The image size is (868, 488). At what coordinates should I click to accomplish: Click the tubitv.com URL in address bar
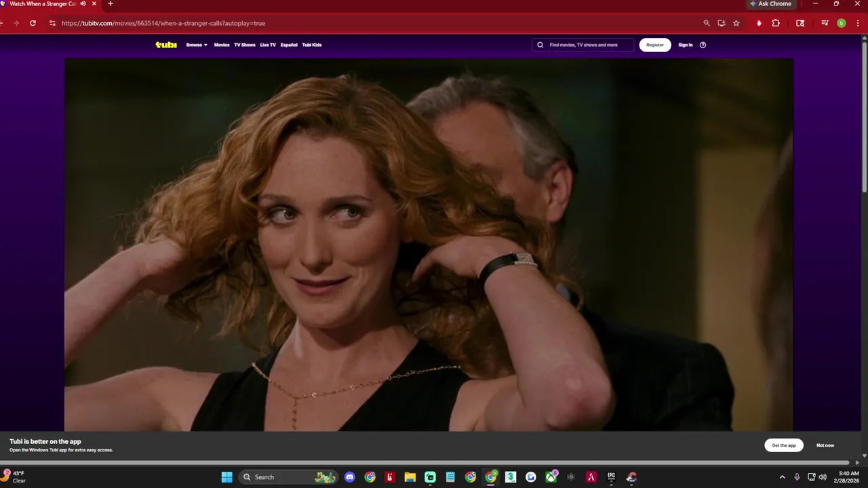click(163, 23)
